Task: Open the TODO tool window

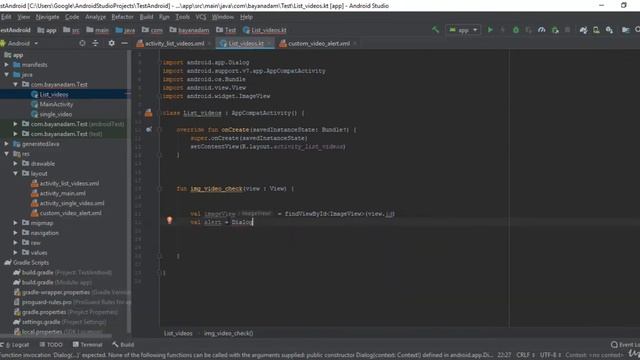Action: pos(51,344)
